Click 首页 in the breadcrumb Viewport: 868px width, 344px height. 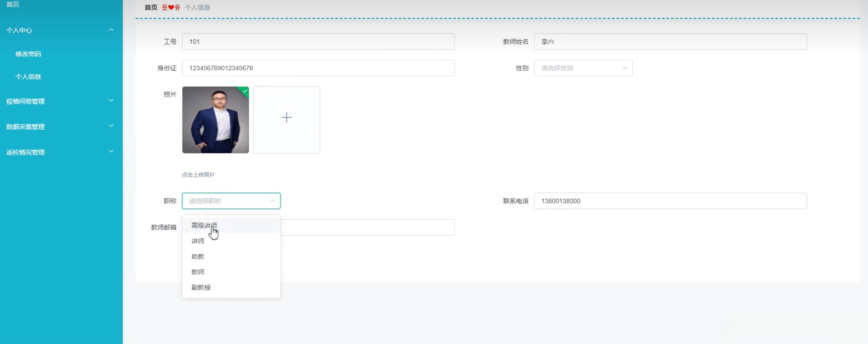[x=151, y=8]
